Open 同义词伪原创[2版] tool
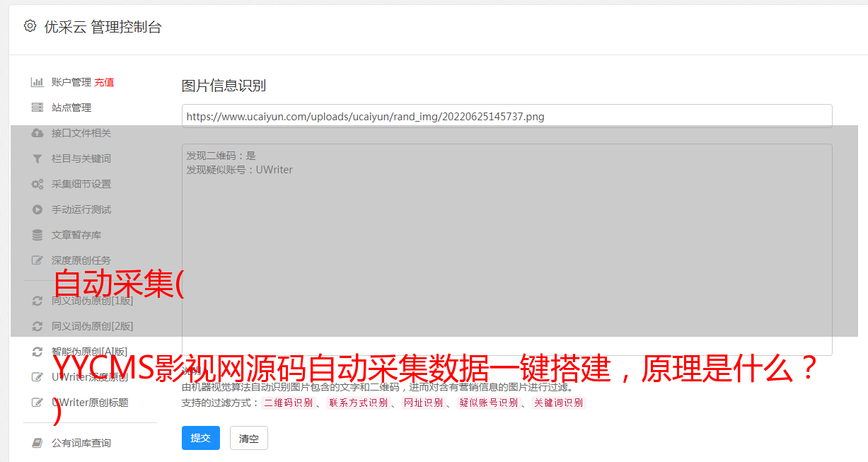Viewport: 868px width, 462px height. coord(92,326)
